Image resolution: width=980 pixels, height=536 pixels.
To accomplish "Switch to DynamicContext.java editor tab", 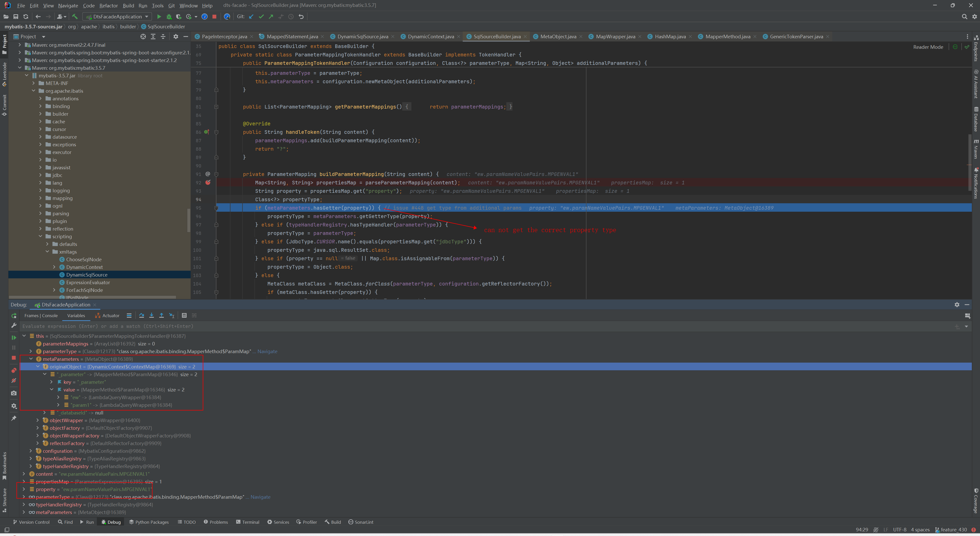I will [431, 37].
